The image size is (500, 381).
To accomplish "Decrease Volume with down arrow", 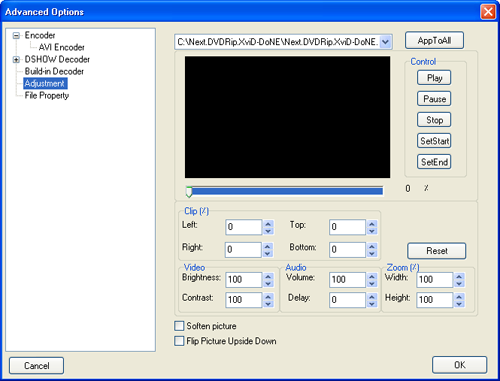I will tap(372, 284).
